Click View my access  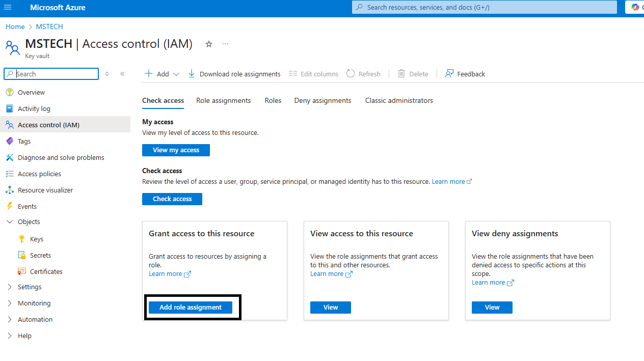(x=176, y=150)
